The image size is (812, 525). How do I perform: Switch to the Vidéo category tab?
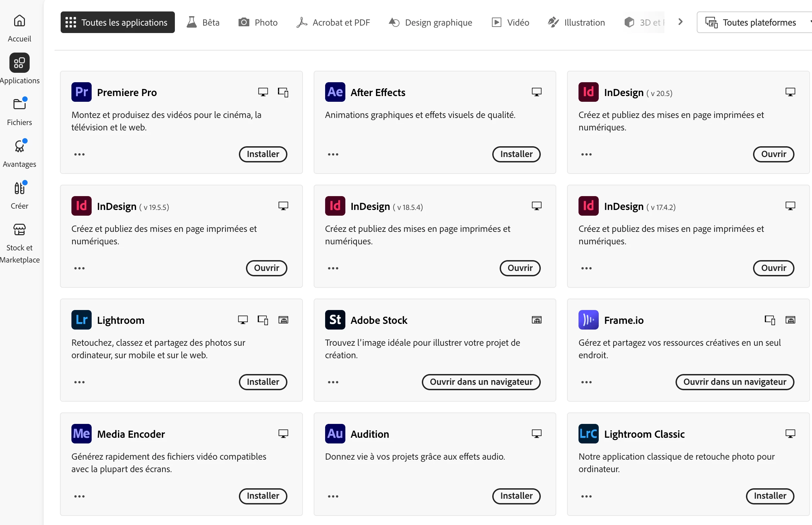[510, 23]
